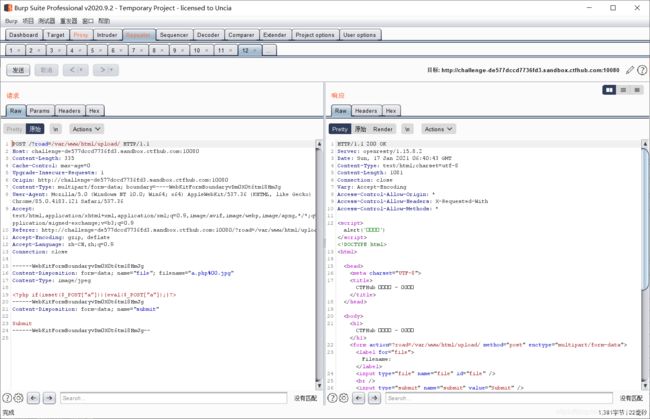The image size is (650, 419).
Task: Open the 帮助 (Help) menu
Action: coord(104,21)
